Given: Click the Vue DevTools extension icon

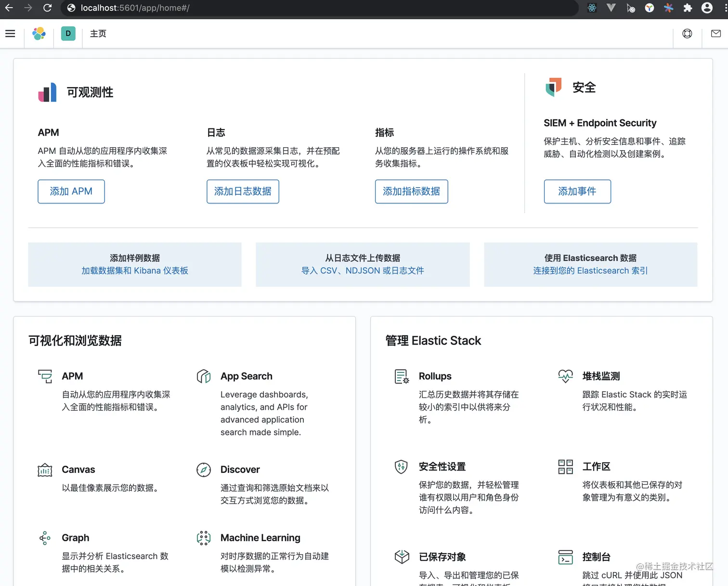Looking at the screenshot, I should click(611, 8).
